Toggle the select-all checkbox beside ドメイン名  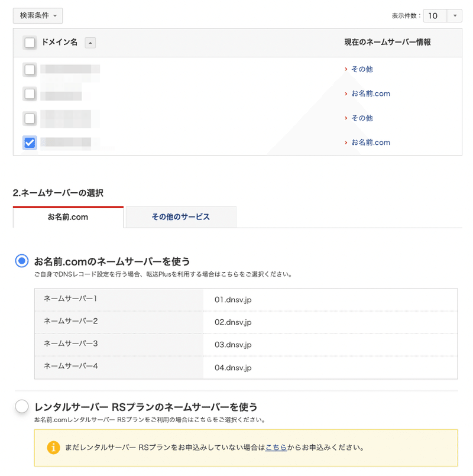click(x=30, y=43)
